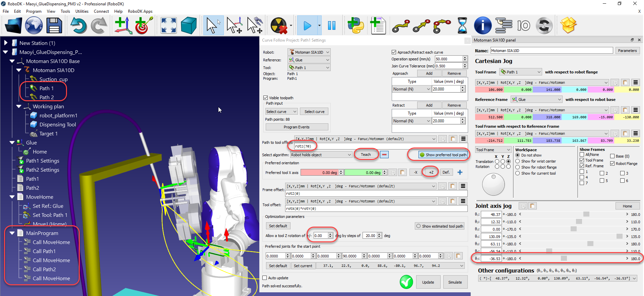Open the Connect menu
This screenshot has height=296, width=644.
coord(102,11)
